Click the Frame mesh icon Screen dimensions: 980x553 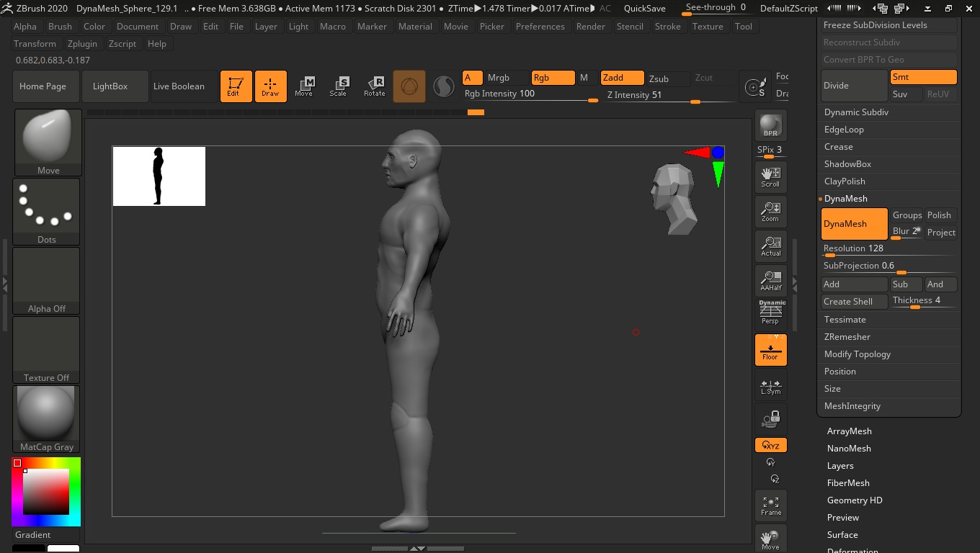pyautogui.click(x=770, y=505)
